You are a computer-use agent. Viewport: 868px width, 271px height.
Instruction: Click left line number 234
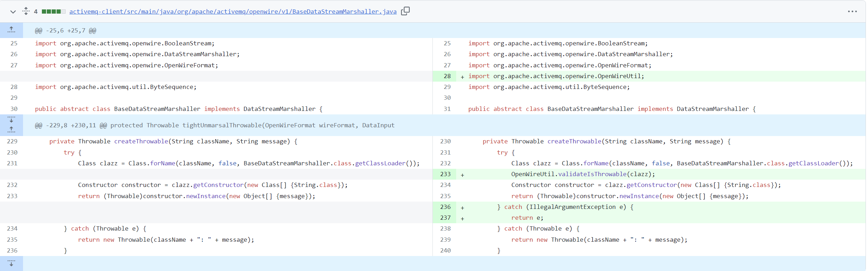click(x=12, y=228)
